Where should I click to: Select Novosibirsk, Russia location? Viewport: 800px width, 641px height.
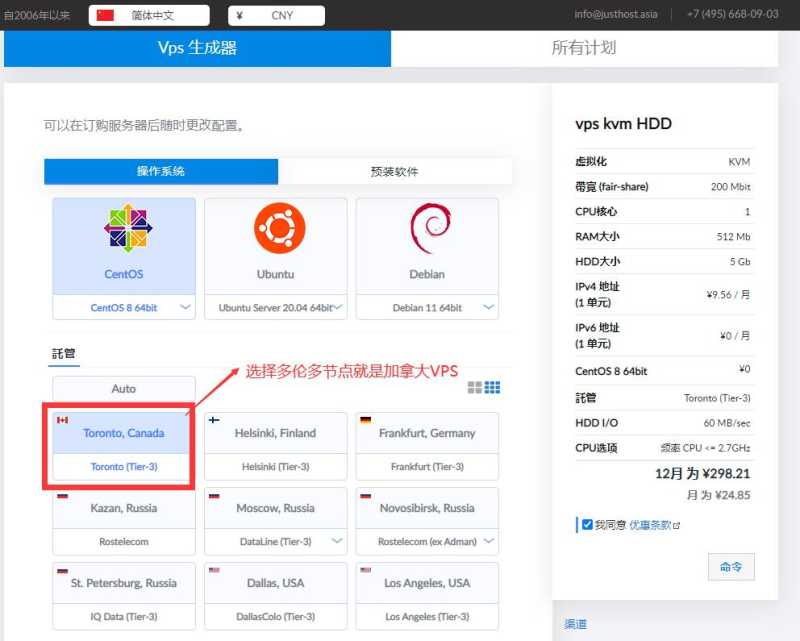coord(427,508)
